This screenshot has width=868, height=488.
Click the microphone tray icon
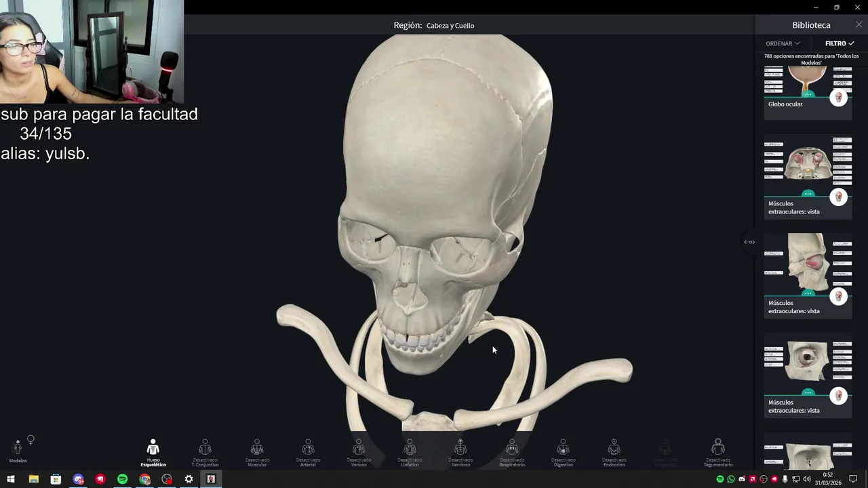pyautogui.click(x=785, y=479)
